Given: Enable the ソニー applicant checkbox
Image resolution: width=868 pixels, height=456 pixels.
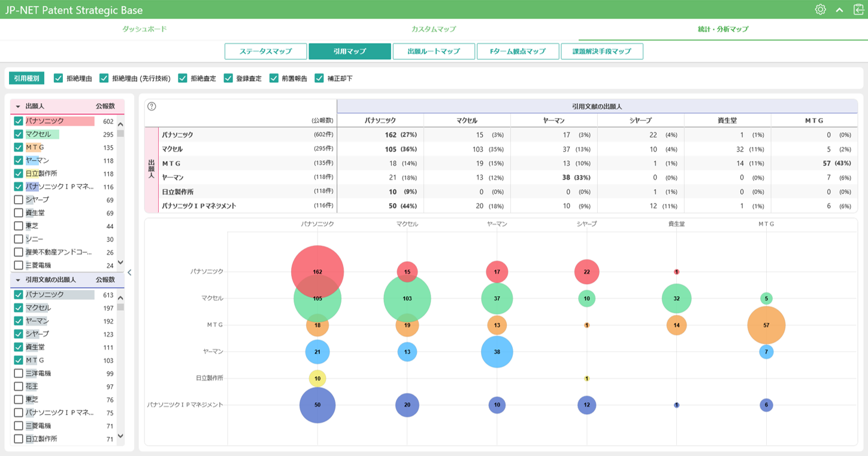Looking at the screenshot, I should pos(19,239).
